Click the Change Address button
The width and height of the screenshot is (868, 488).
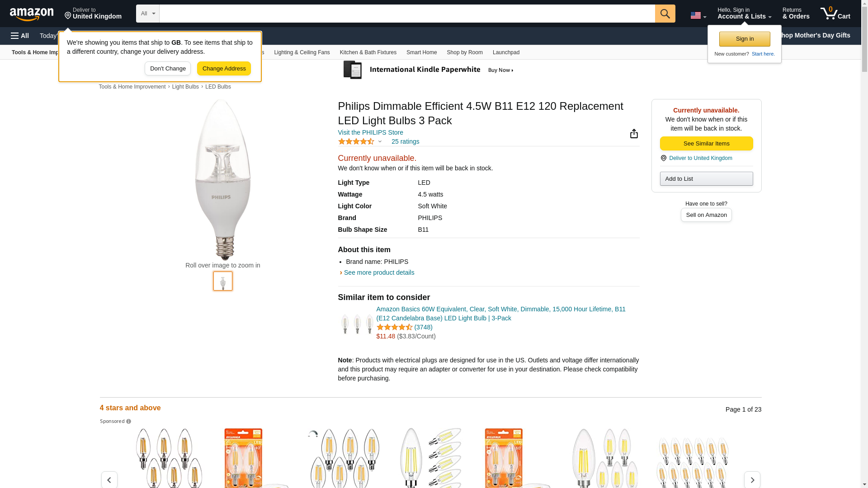point(224,69)
